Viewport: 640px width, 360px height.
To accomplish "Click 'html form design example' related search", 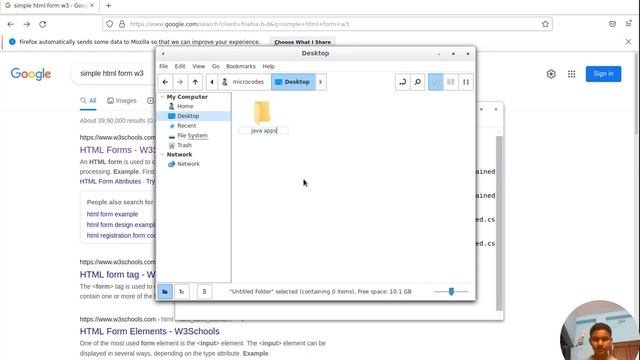I will [121, 225].
